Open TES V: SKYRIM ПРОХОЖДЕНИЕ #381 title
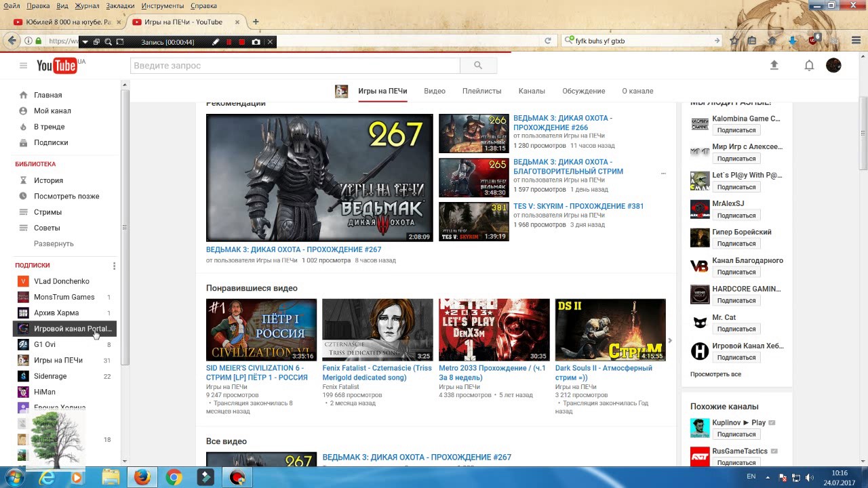 pyautogui.click(x=578, y=206)
